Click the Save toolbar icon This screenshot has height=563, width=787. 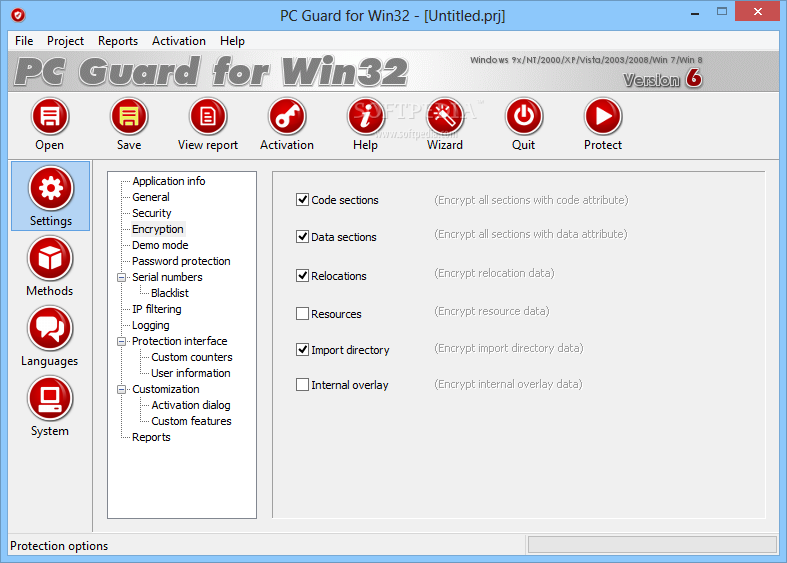point(129,116)
